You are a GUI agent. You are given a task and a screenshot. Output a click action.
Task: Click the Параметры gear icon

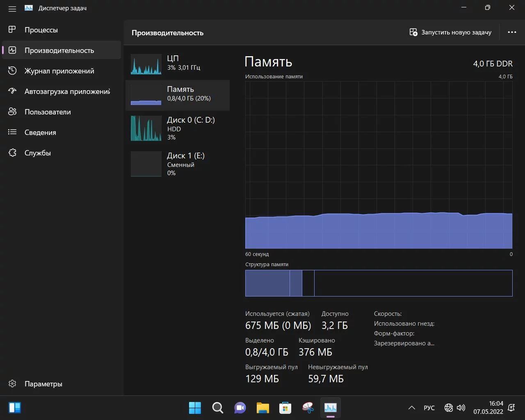tap(12, 383)
